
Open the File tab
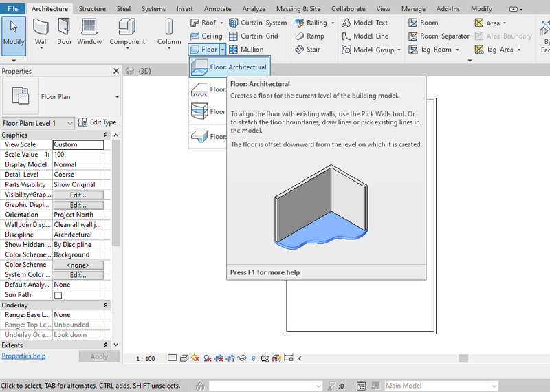12,9
